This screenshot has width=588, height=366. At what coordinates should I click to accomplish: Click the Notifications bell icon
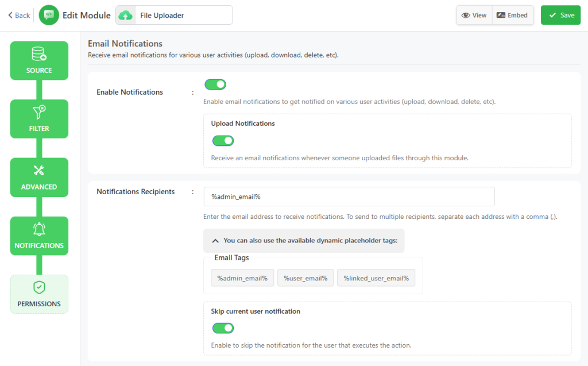tap(39, 229)
